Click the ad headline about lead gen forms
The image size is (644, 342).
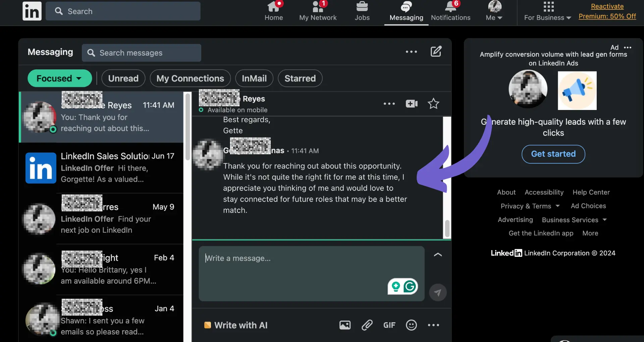[553, 59]
